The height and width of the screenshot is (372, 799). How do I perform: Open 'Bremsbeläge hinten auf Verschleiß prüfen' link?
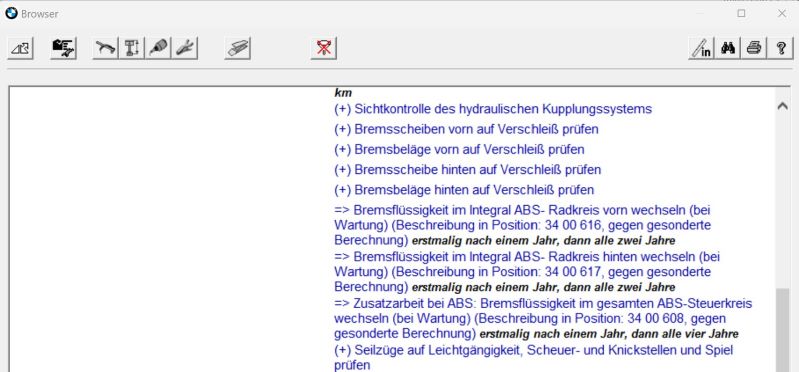(x=464, y=190)
